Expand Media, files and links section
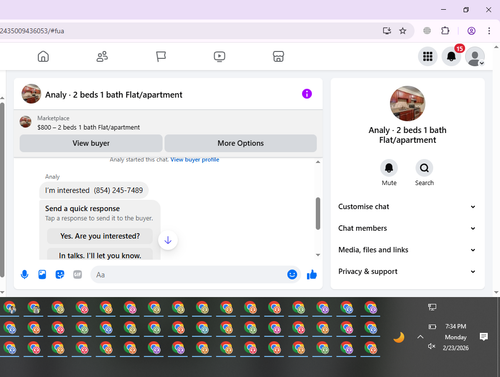The image size is (500, 377). (407, 250)
